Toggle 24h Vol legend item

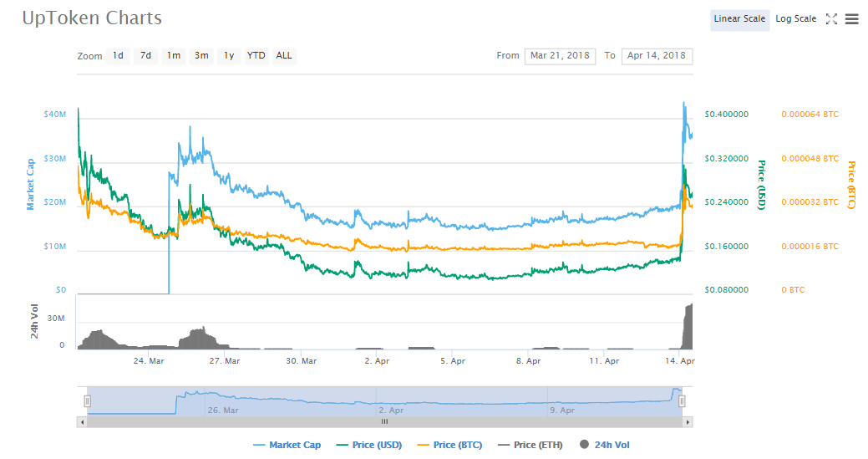pos(607,445)
